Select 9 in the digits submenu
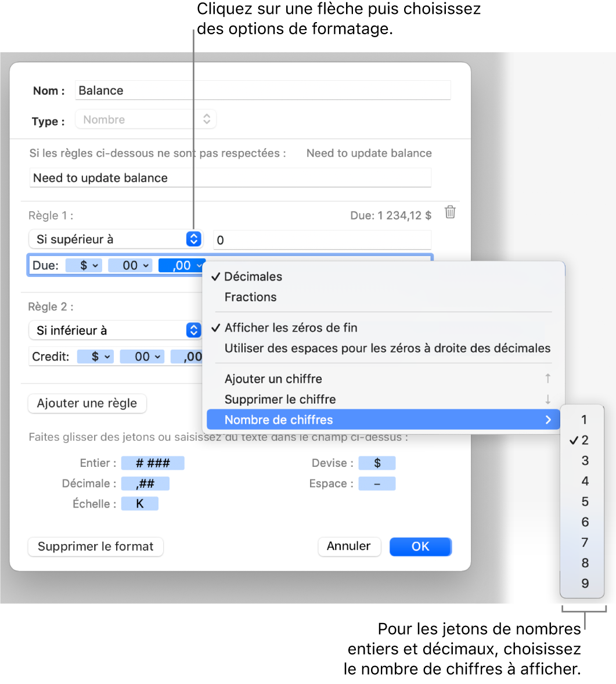This screenshot has width=616, height=684. tap(582, 584)
